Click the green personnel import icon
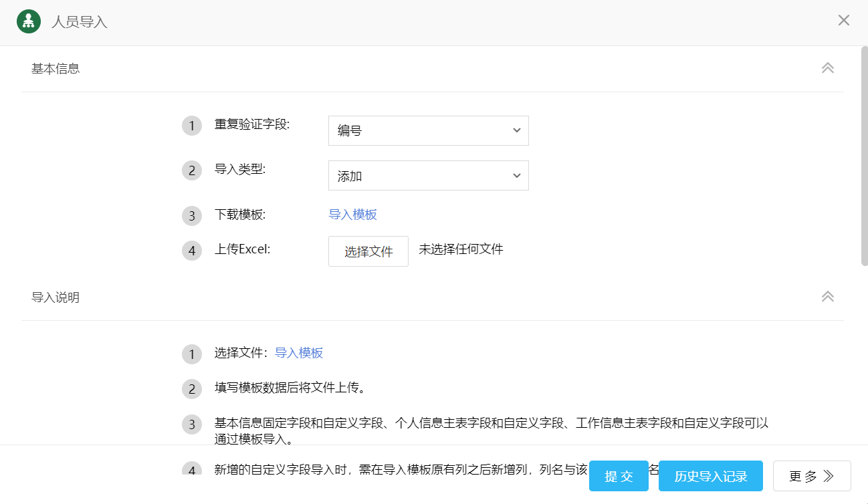This screenshot has height=504, width=868. click(x=29, y=21)
